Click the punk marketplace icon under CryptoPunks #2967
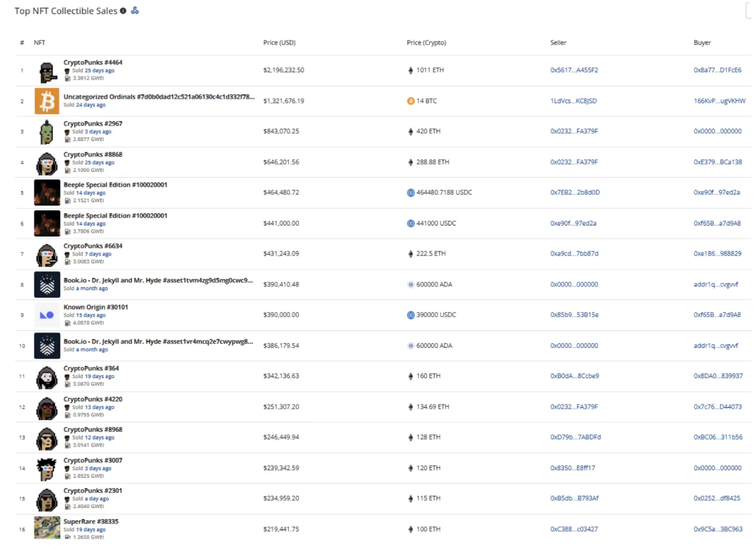The width and height of the screenshot is (756, 550). point(67,132)
